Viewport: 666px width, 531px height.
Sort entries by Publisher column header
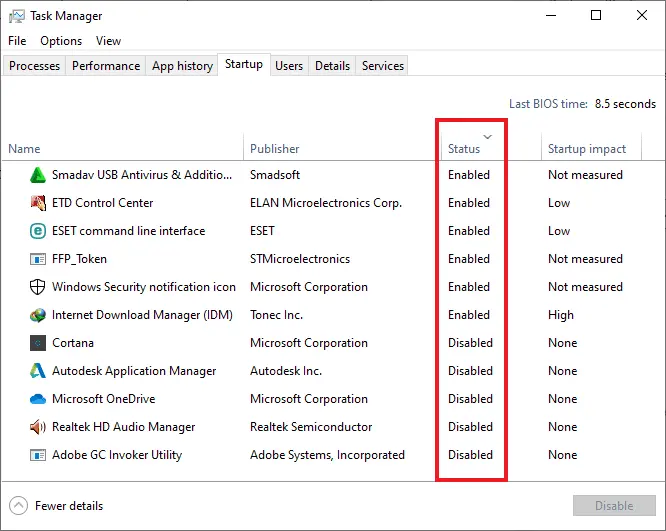(274, 149)
